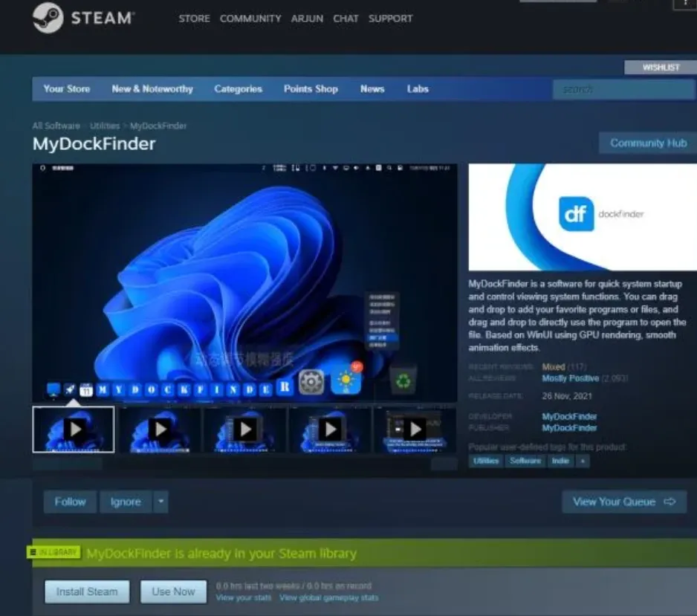The width and height of the screenshot is (697, 616).
Task: Click the queue arrow icon
Action: (x=670, y=502)
